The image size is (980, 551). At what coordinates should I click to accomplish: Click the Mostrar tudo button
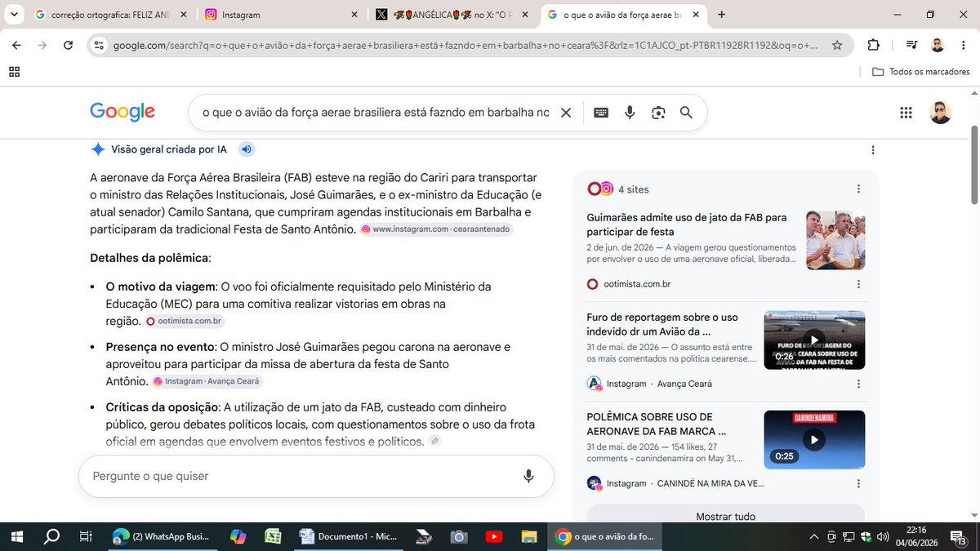[x=725, y=515]
